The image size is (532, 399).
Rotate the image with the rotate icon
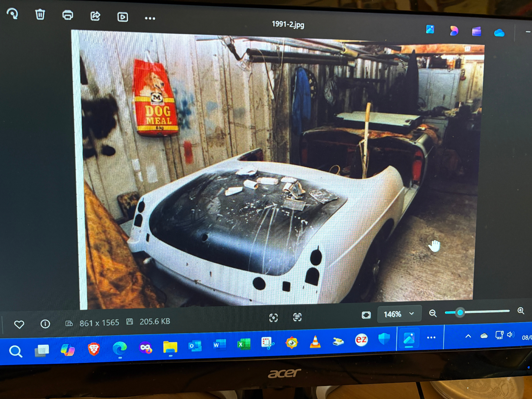coord(12,14)
